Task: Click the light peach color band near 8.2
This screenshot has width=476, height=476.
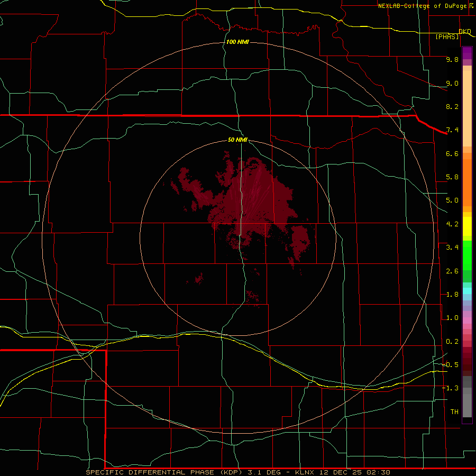Action: pyautogui.click(x=467, y=108)
